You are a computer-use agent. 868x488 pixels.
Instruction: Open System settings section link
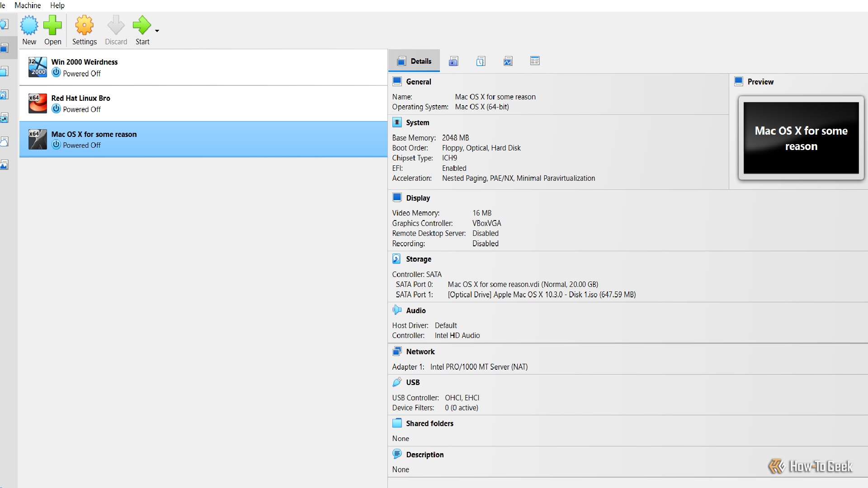click(x=418, y=122)
